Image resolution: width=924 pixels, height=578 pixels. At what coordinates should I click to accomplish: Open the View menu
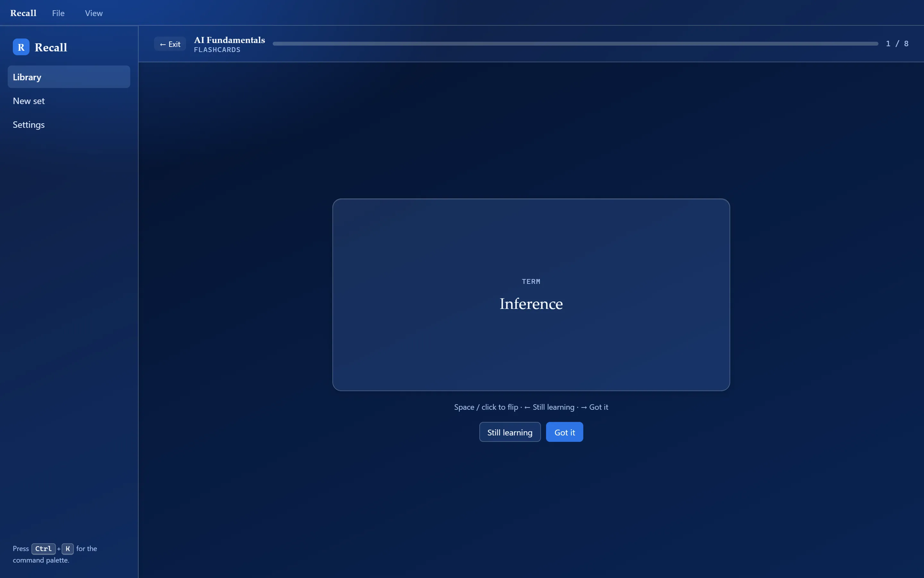(94, 13)
